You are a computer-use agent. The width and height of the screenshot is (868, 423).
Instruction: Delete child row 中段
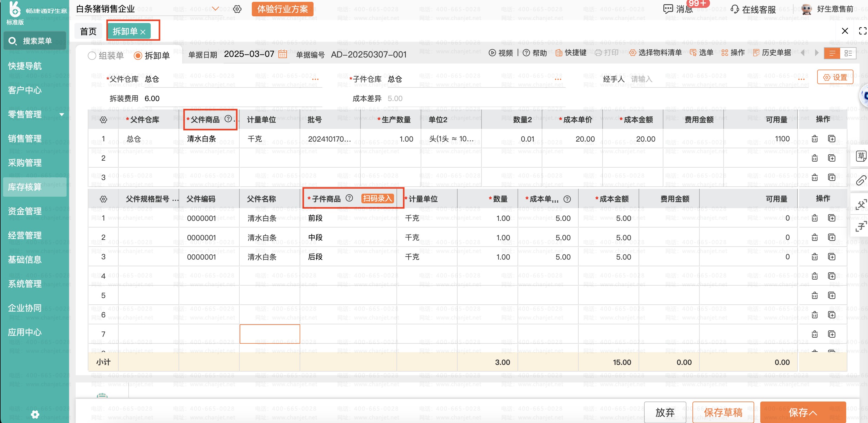(x=815, y=238)
